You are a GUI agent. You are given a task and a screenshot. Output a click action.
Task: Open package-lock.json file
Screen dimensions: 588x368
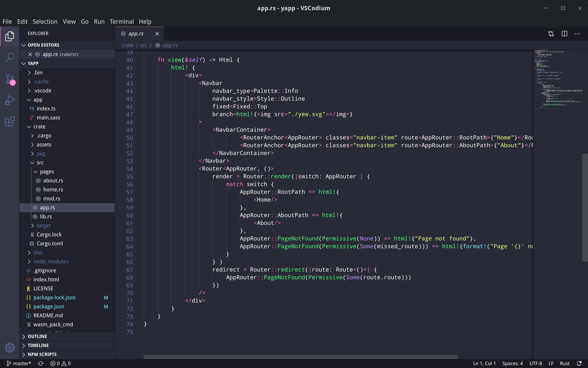pos(67,297)
